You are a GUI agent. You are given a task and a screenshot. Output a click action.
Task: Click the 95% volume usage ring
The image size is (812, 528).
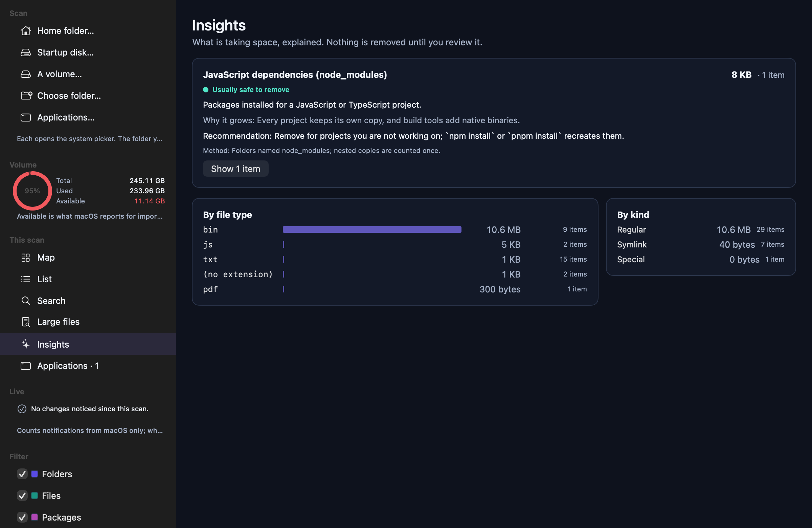32,191
